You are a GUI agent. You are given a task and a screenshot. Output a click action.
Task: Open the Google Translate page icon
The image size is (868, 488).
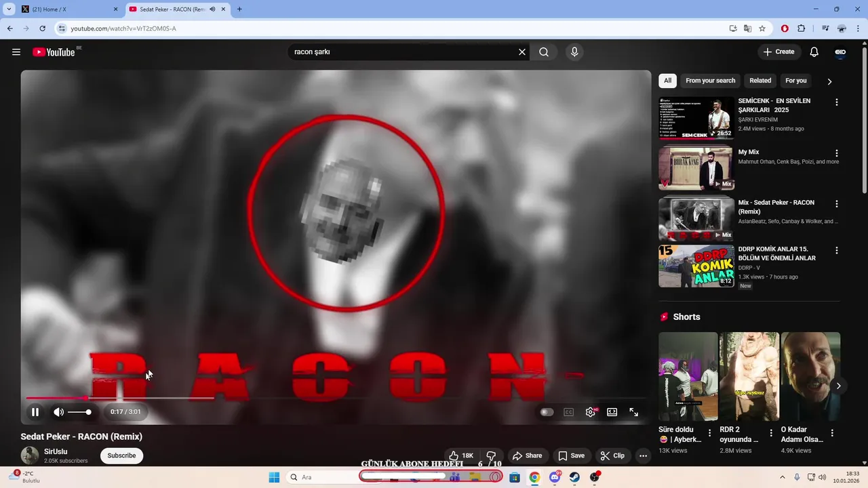coord(747,28)
